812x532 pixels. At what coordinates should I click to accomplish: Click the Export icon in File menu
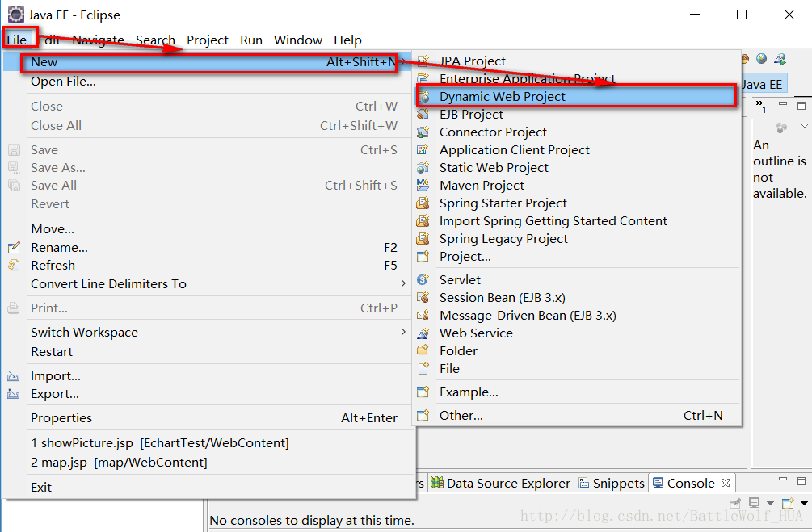point(14,394)
